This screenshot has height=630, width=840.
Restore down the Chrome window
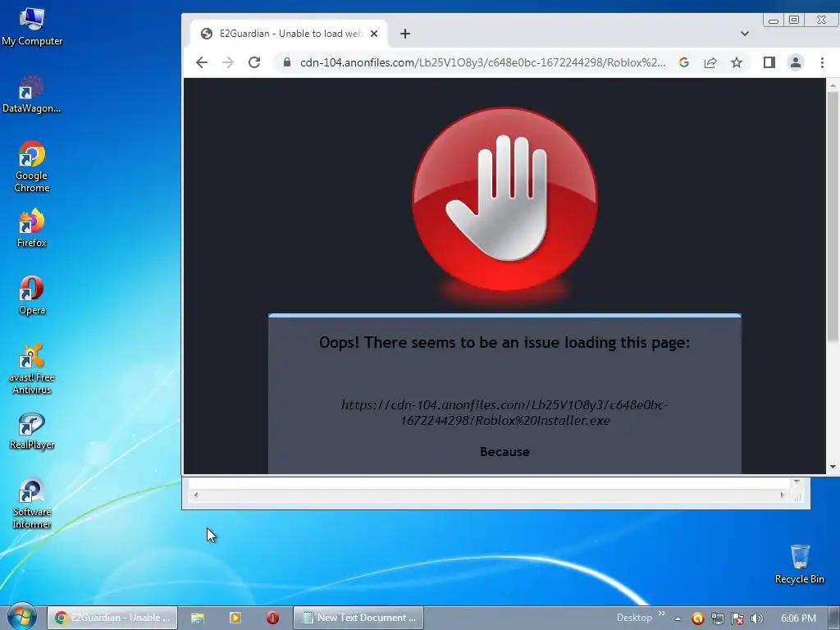pyautogui.click(x=794, y=20)
